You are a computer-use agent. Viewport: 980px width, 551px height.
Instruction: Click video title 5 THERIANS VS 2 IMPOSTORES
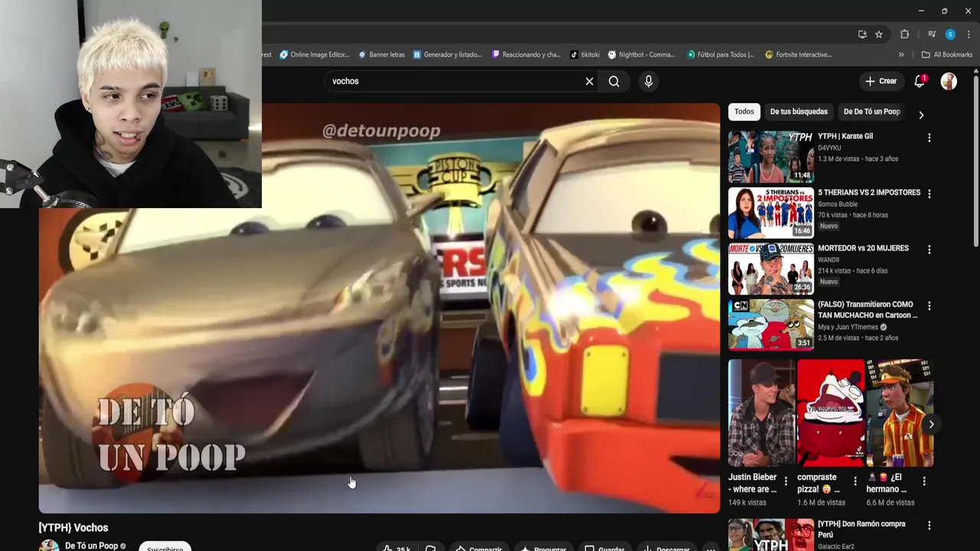(x=869, y=193)
